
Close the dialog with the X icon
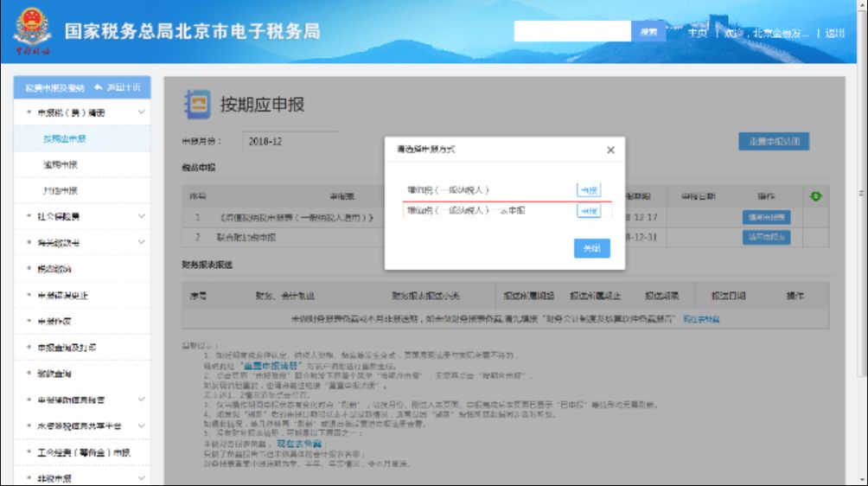[x=610, y=150]
